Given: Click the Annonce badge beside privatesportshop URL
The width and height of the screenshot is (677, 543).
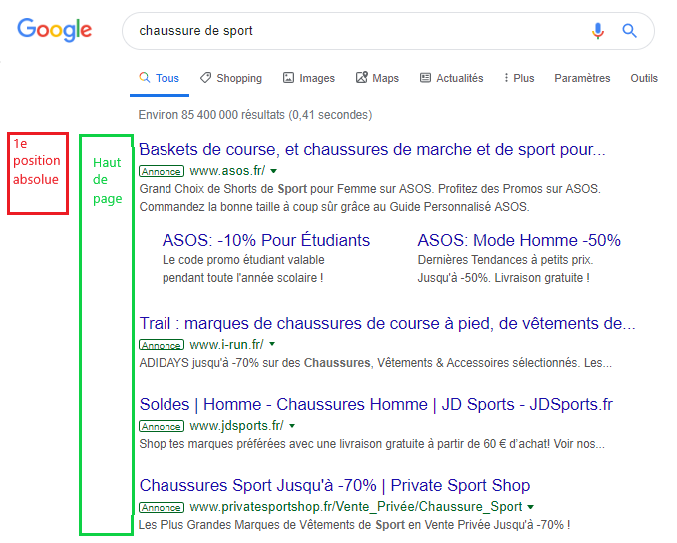Looking at the screenshot, I should point(161,508).
